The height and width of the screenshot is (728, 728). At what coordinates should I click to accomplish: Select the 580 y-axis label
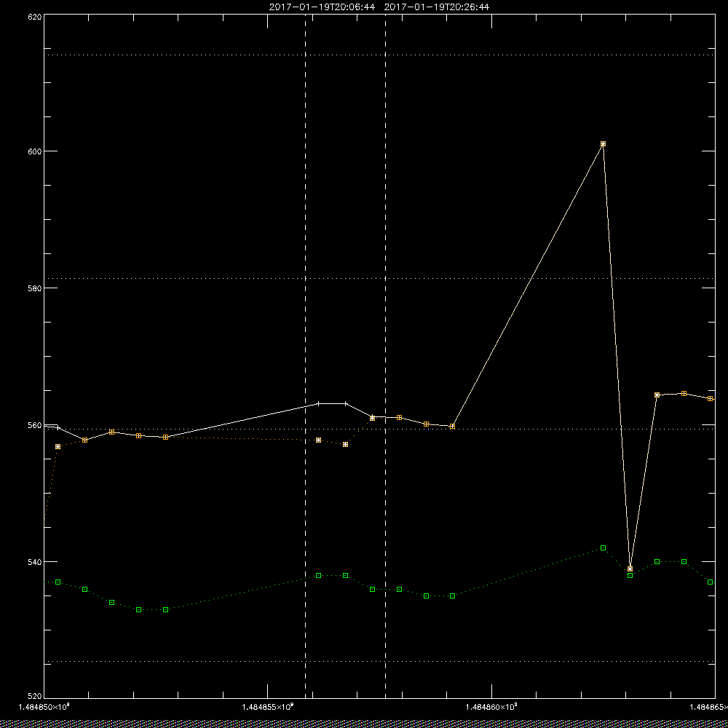coord(35,288)
